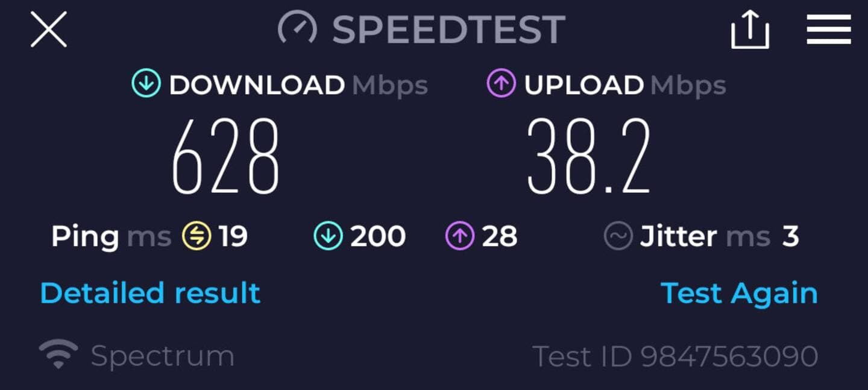868x390 pixels.
Task: Click the Speedtest gauge logo icon
Action: click(297, 28)
